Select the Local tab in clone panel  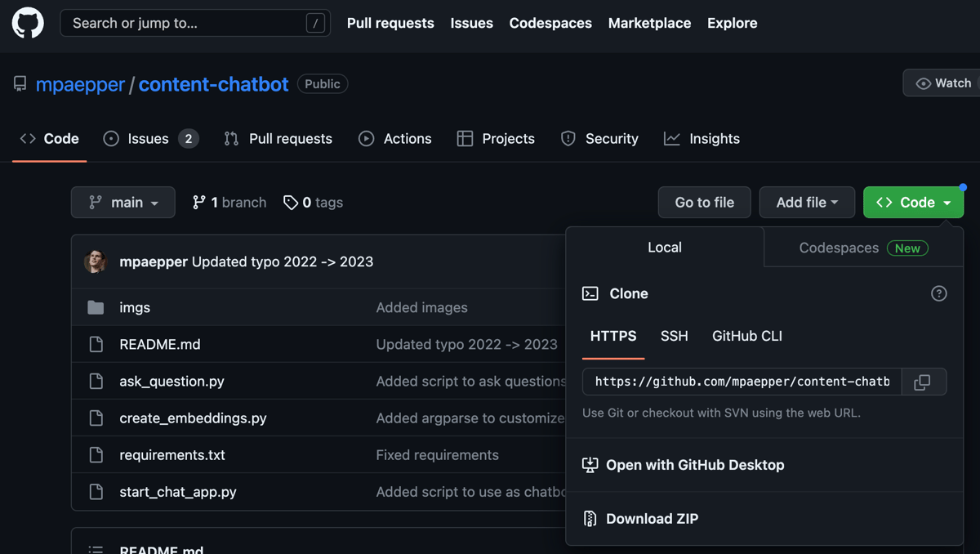[x=665, y=248]
